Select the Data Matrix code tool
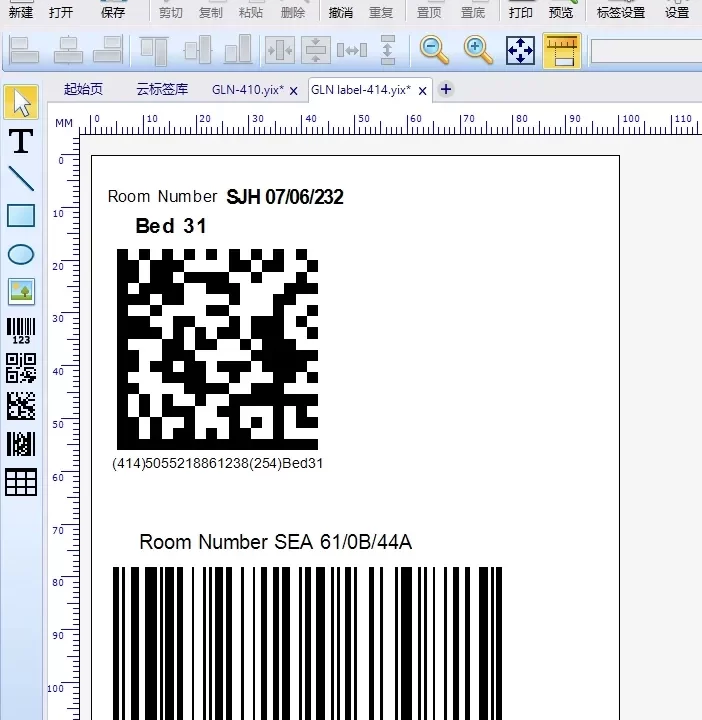 pos(21,406)
